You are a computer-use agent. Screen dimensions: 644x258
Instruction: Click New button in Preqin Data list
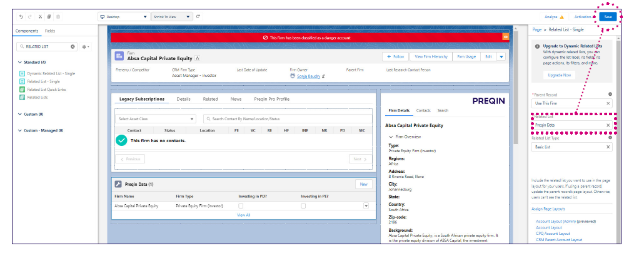click(x=363, y=184)
